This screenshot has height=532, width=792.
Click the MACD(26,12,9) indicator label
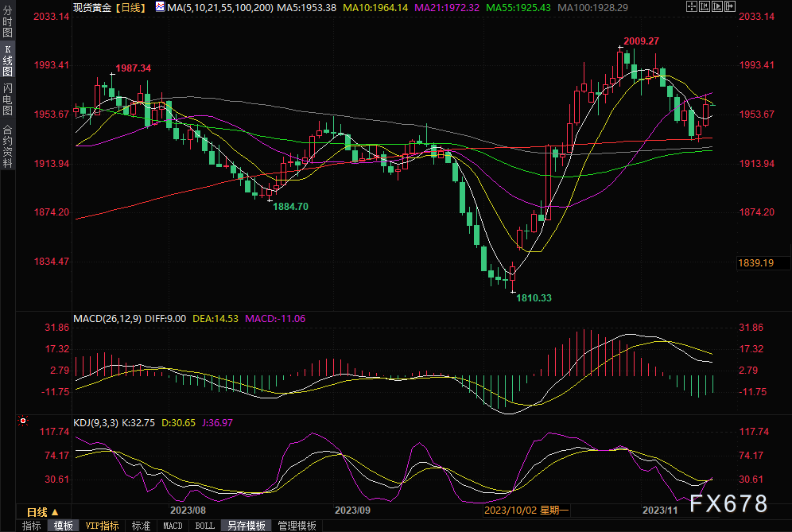pos(107,319)
